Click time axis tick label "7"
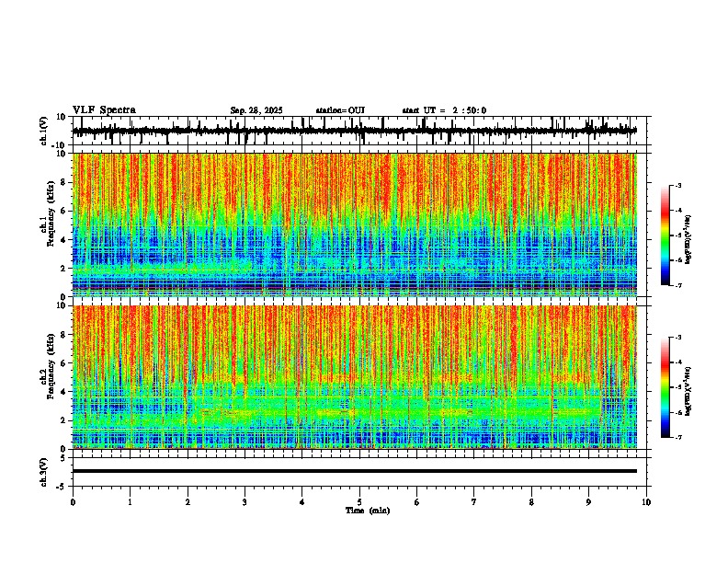This screenshot has height=563, width=728. 474,502
